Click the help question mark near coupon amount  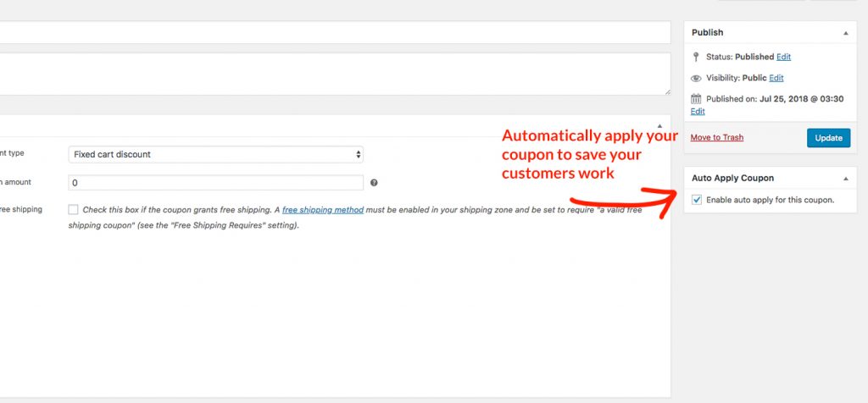point(374,183)
